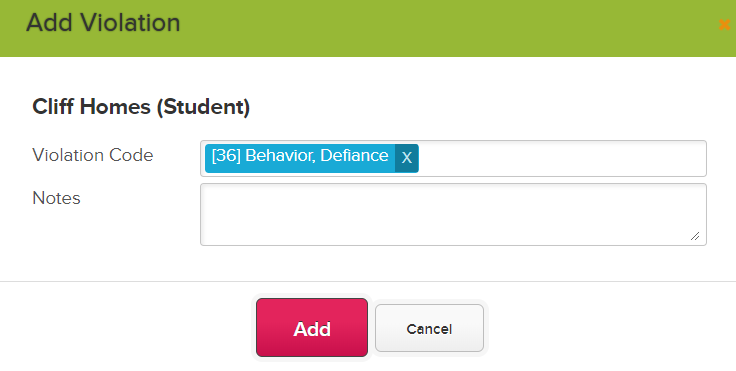Grab the Notes box resize handle
This screenshot has width=736, height=371.
pos(695,236)
